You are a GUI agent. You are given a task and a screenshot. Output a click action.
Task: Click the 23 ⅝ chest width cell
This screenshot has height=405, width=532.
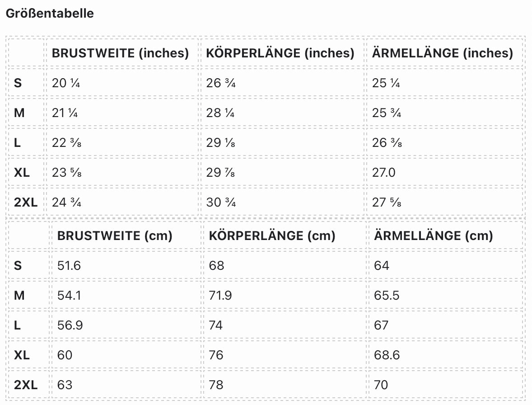[x=66, y=173]
